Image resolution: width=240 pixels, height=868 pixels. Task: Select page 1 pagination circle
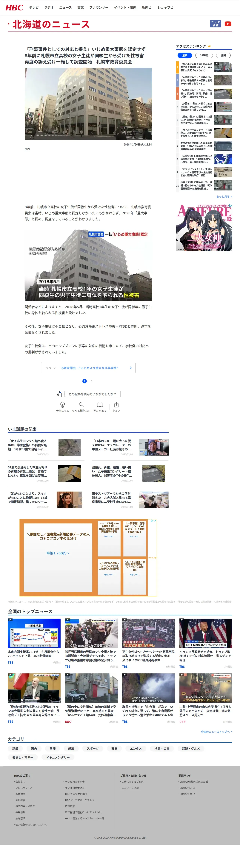click(x=84, y=381)
